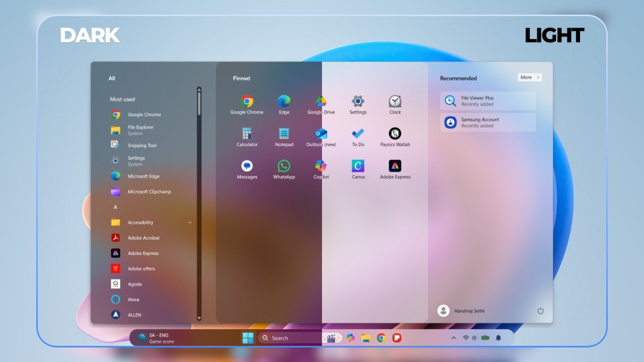Click the clapperboard icon in the search box
The image size is (644, 362).
(x=332, y=338)
